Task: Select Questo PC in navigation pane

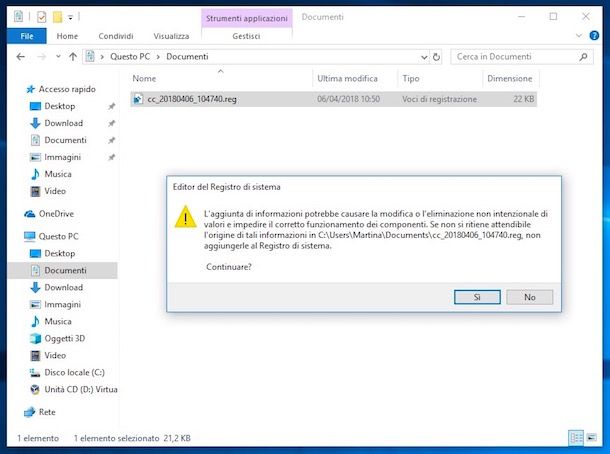Action: pyautogui.click(x=58, y=237)
